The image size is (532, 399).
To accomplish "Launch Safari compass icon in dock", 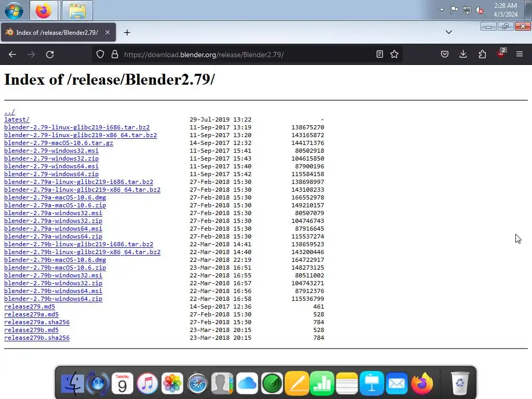I will click(197, 384).
